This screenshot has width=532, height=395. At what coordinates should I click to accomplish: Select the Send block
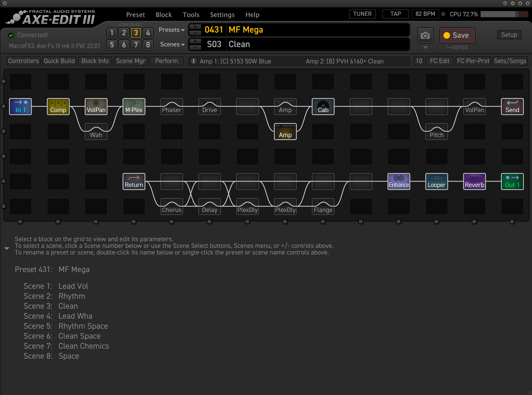(512, 106)
